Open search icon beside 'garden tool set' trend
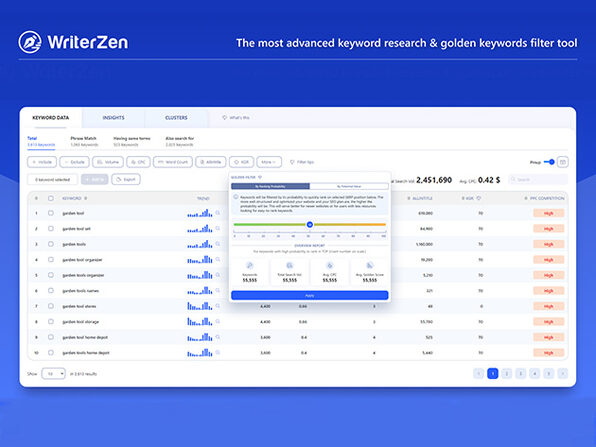 coord(218,228)
